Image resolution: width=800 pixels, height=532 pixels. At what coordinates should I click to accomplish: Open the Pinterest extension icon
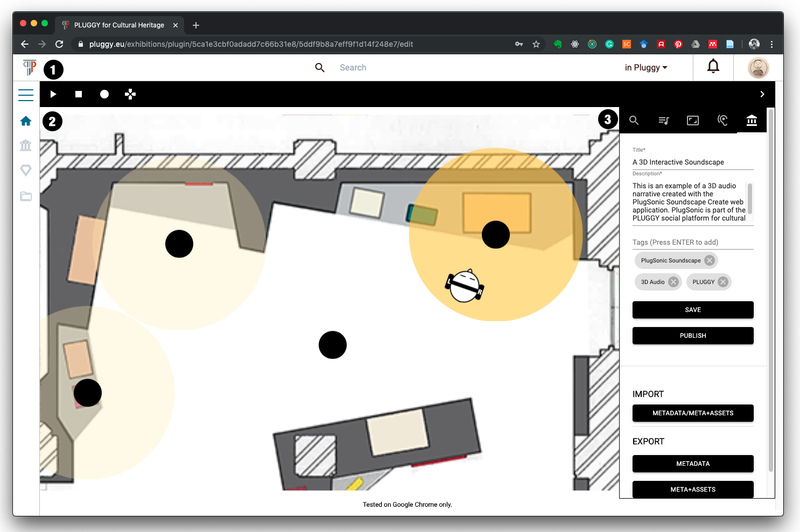coord(678,44)
